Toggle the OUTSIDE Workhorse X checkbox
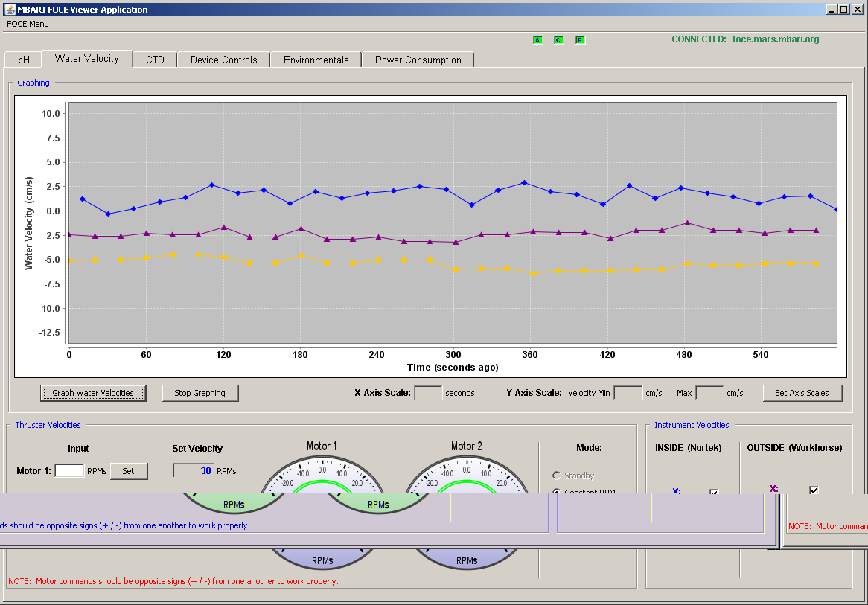868x605 pixels. (x=814, y=490)
